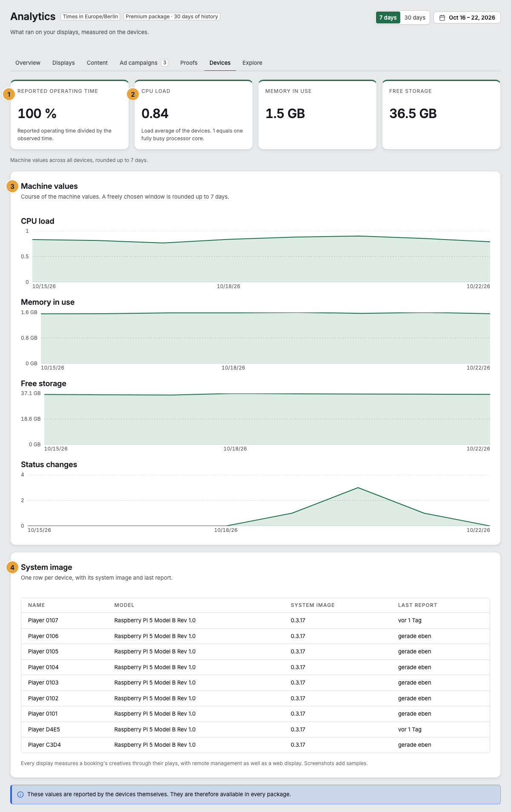Click 'vor 1 Tag' for Player D4E5
Image resolution: width=511 pixels, height=812 pixels.
pyautogui.click(x=410, y=730)
